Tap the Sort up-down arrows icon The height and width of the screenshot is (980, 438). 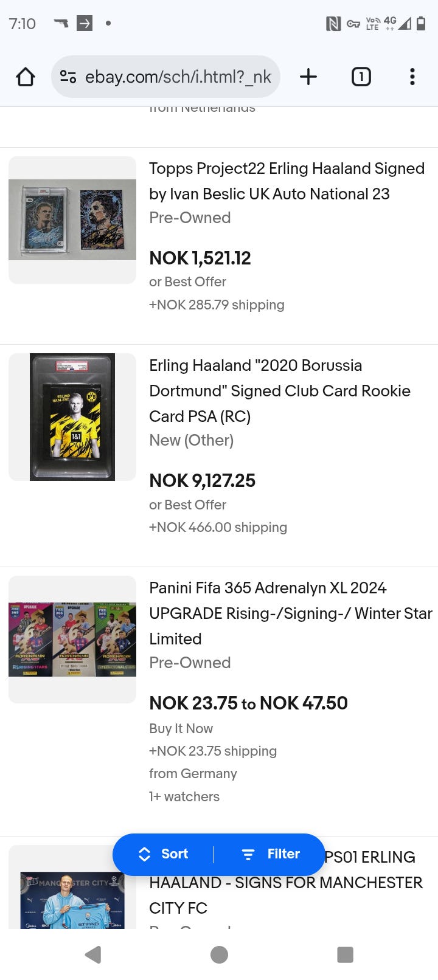pyautogui.click(x=145, y=854)
